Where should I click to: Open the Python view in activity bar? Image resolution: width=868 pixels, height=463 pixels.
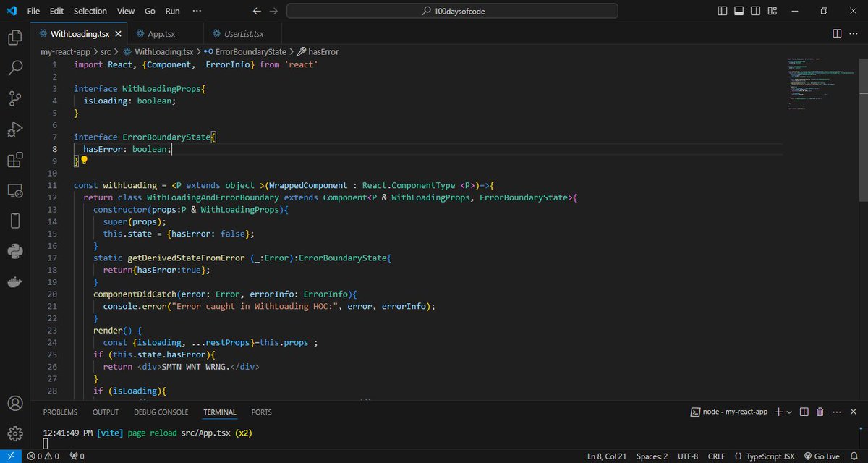point(14,252)
